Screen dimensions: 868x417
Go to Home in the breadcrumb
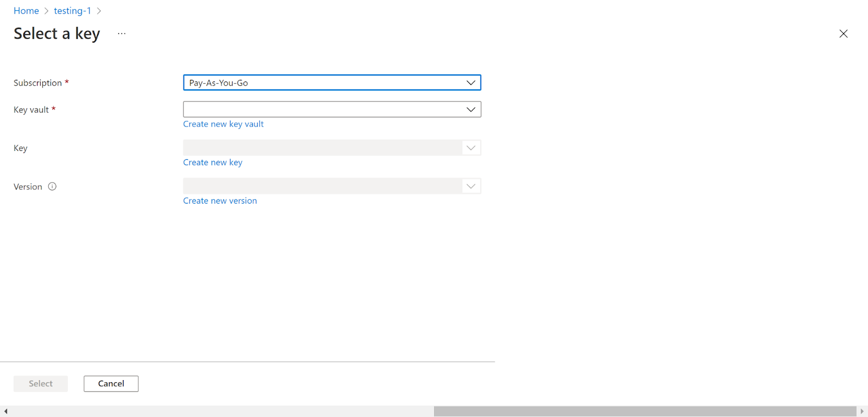point(26,11)
